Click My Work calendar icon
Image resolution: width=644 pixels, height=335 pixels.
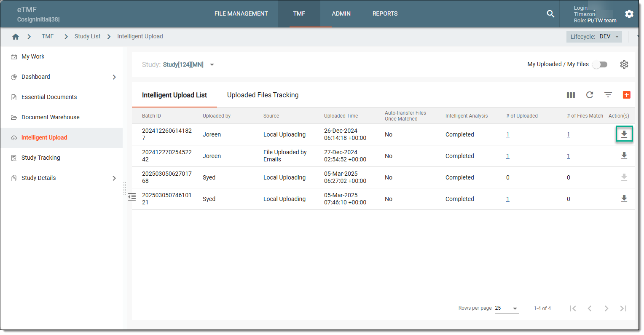click(x=13, y=57)
